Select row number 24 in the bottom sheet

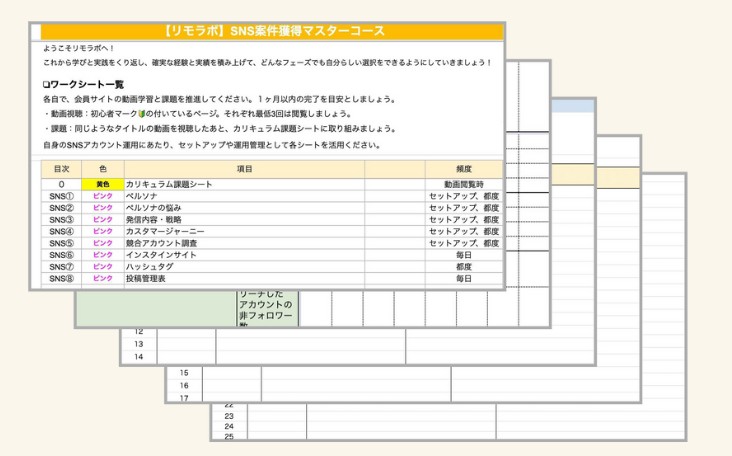click(x=229, y=425)
